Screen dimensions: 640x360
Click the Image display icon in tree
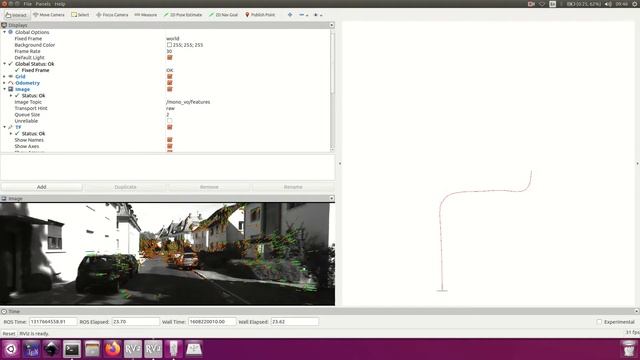pos(11,89)
